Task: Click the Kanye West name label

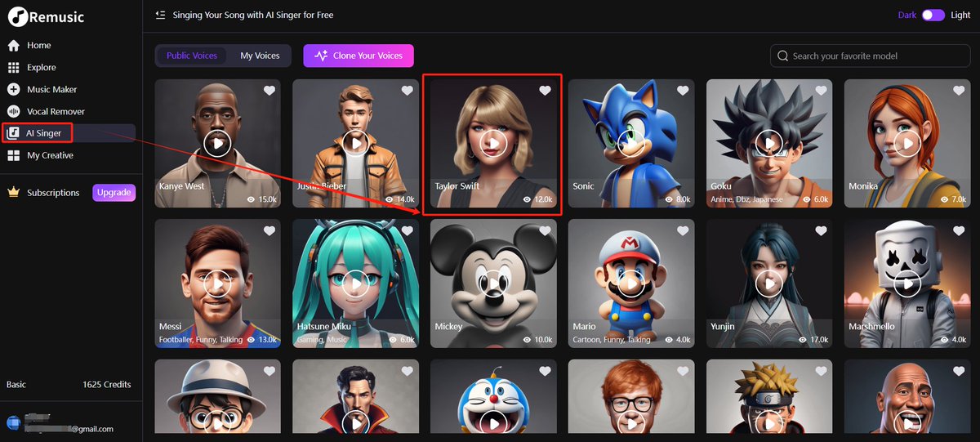Action: point(182,186)
